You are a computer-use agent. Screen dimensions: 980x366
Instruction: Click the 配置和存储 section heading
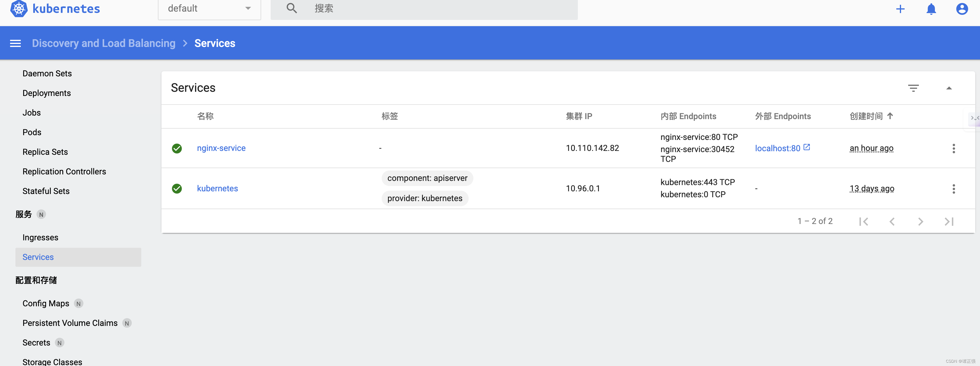[36, 280]
